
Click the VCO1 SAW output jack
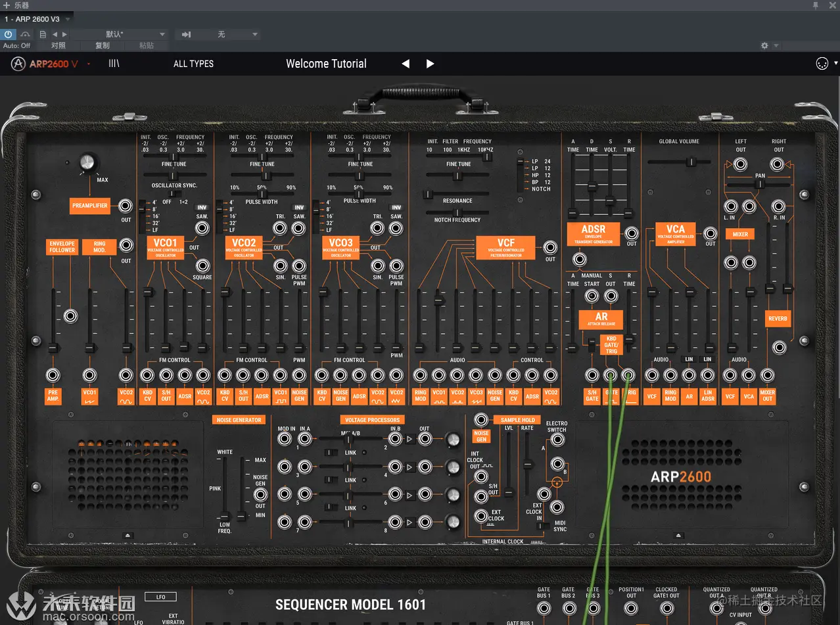202,228
